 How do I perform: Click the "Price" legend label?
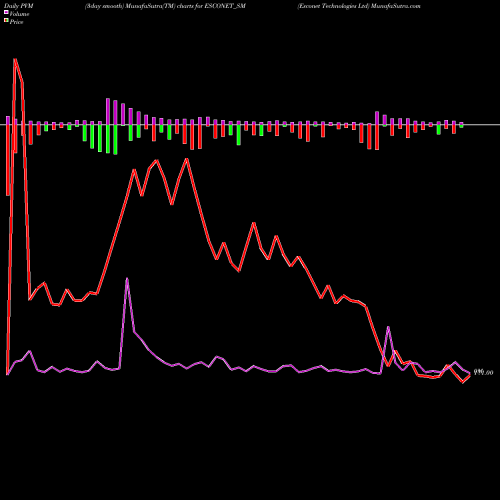(16, 22)
